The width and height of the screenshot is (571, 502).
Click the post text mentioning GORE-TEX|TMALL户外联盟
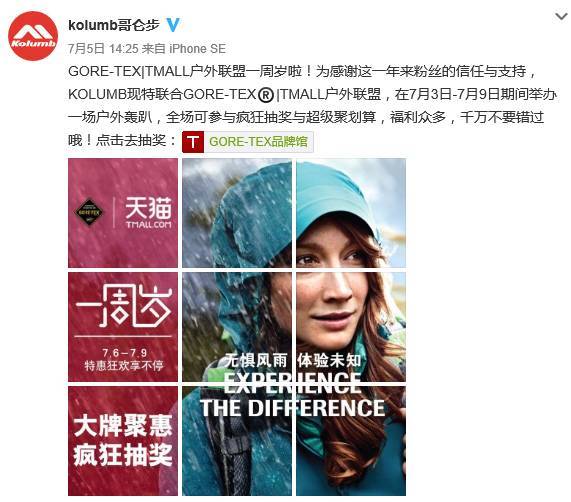coord(312,106)
